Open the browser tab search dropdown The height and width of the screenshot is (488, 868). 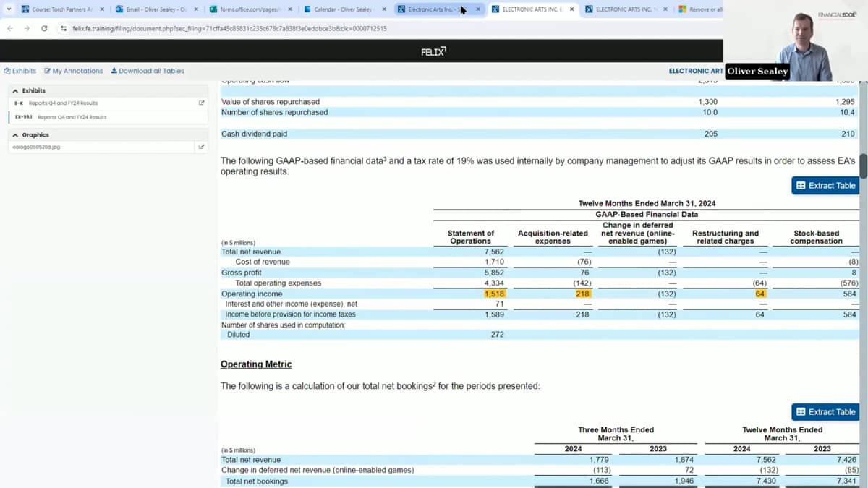tap(9, 9)
